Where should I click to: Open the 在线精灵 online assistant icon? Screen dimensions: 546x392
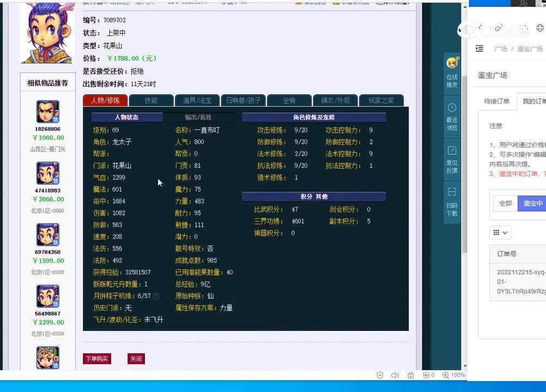452,63
